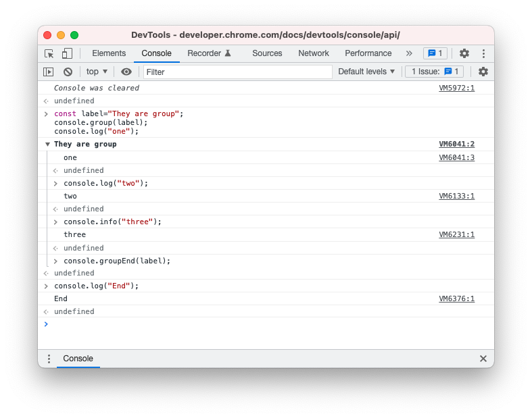Open console settings gear in console toolbar
The height and width of the screenshot is (418, 532).
[x=483, y=72]
